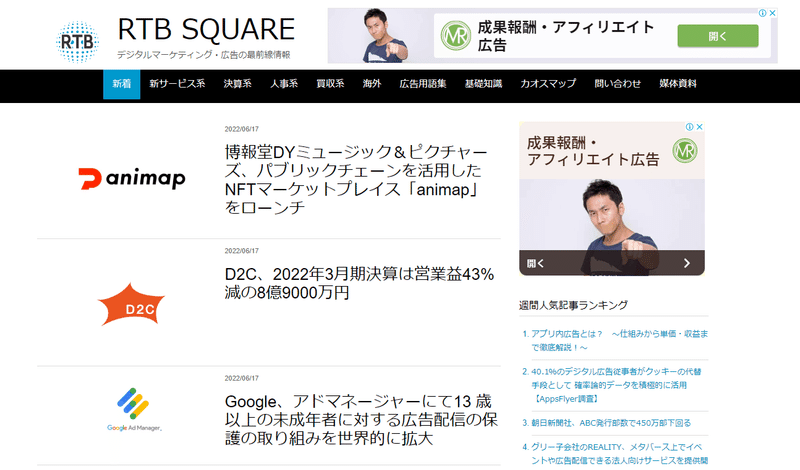Click the sidebar ad 開く label
This screenshot has height=470, width=800.
click(535, 263)
